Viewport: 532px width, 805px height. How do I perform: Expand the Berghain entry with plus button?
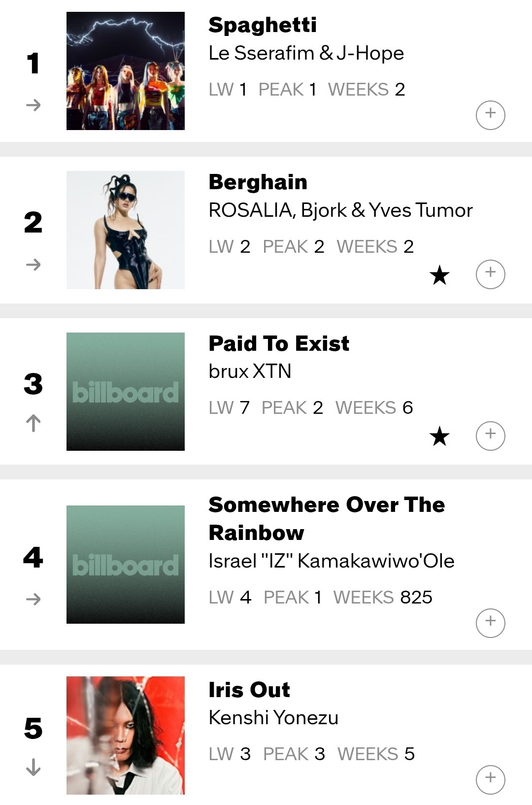pyautogui.click(x=490, y=274)
